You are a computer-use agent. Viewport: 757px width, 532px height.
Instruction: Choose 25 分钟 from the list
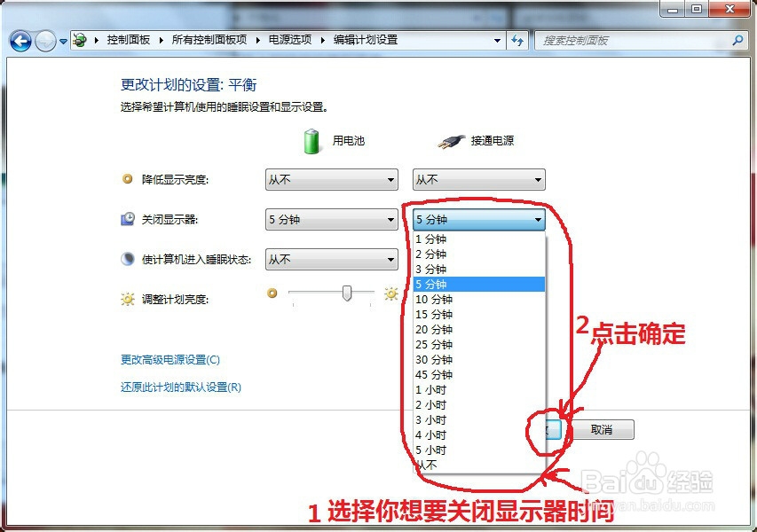pos(479,344)
